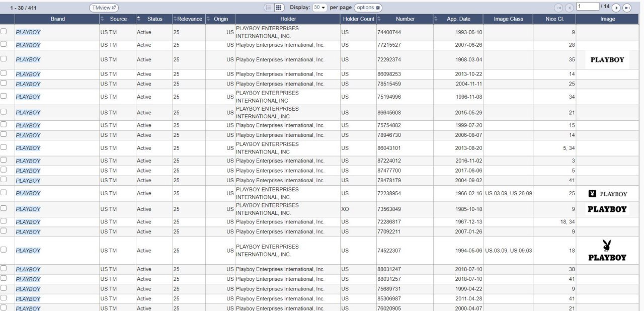Open the bold PLAYBOY image for 73563849
The height and width of the screenshot is (311, 644).
(x=607, y=209)
